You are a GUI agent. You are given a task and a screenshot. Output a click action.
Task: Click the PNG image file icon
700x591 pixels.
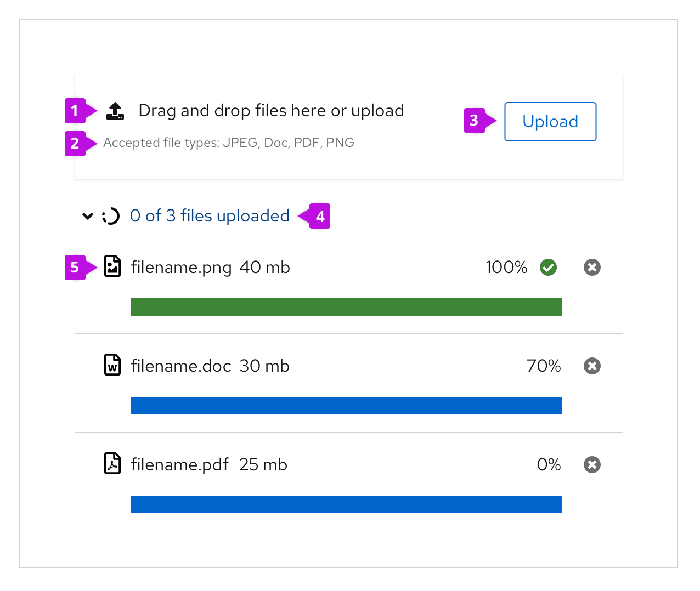pyautogui.click(x=112, y=266)
